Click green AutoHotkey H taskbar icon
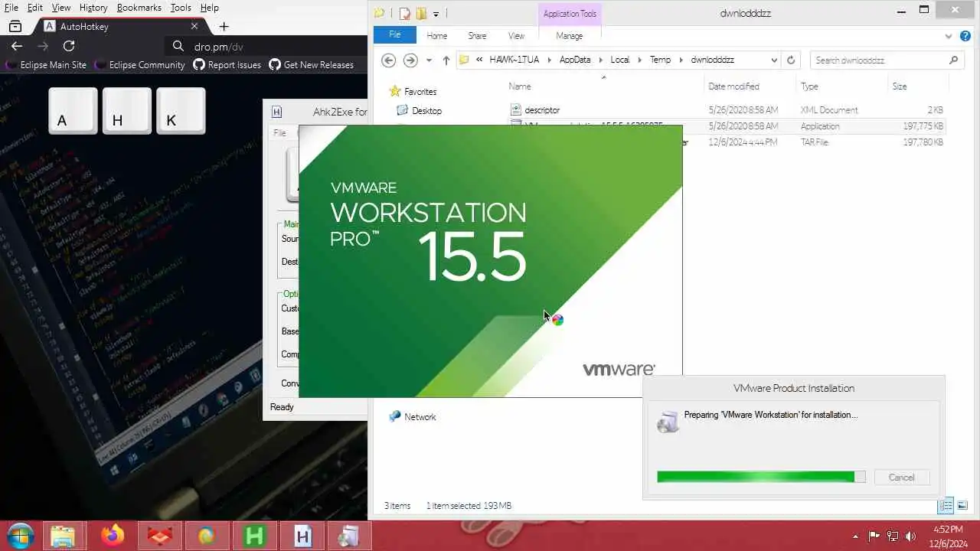The image size is (980, 551). pyautogui.click(x=253, y=536)
